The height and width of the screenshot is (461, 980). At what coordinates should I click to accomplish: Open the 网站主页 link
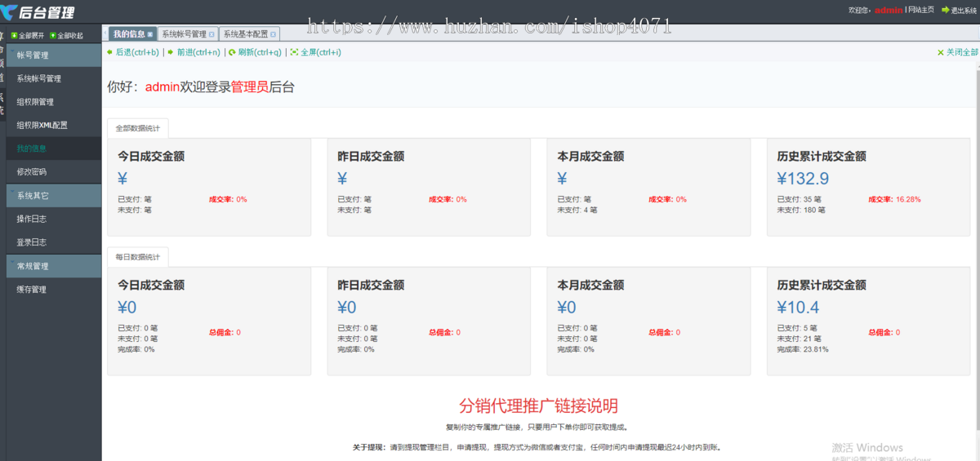click(x=921, y=10)
